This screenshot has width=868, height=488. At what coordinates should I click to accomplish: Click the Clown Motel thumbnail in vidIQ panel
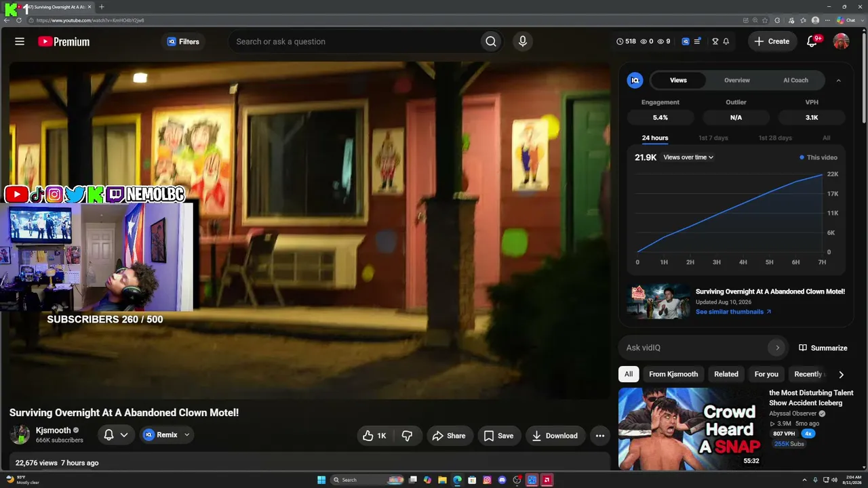click(658, 301)
